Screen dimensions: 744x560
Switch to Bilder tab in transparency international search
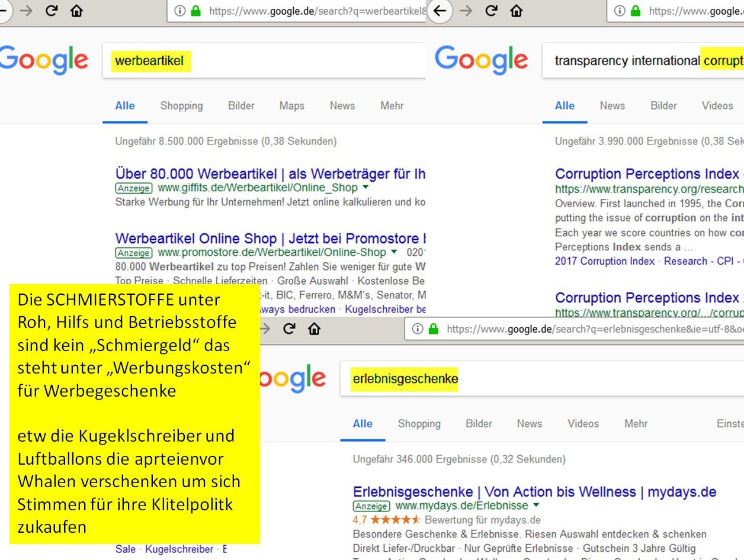point(663,106)
